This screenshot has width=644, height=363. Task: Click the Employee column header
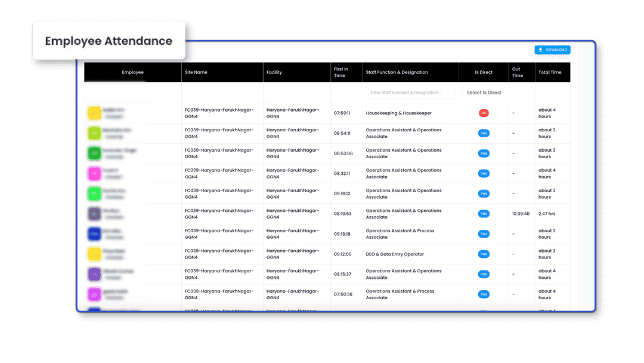132,72
